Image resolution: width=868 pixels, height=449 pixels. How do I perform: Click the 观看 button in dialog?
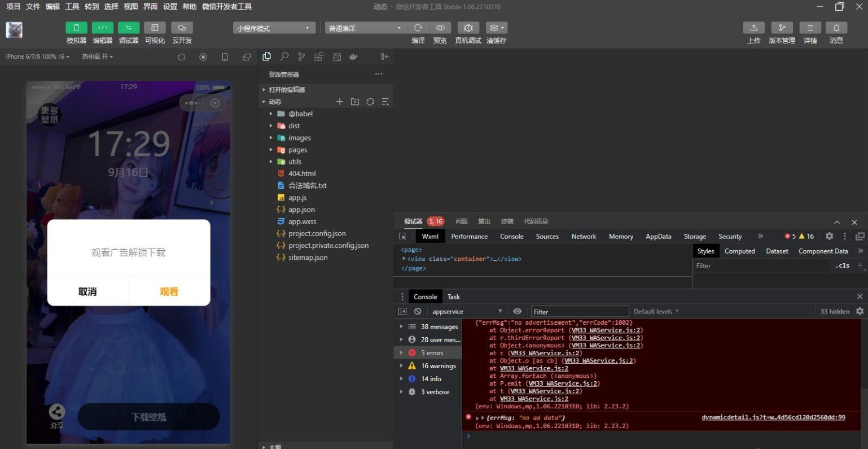[x=169, y=291]
